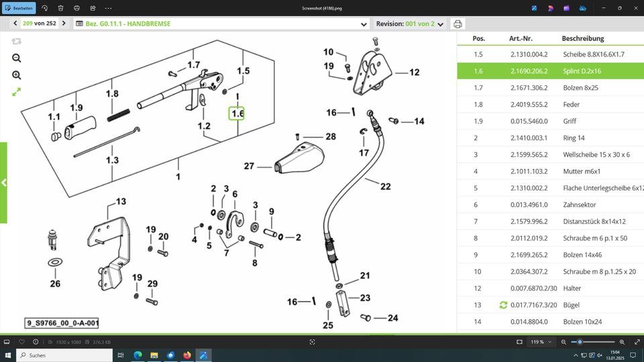Go to the next page arrow after 252

[64, 23]
